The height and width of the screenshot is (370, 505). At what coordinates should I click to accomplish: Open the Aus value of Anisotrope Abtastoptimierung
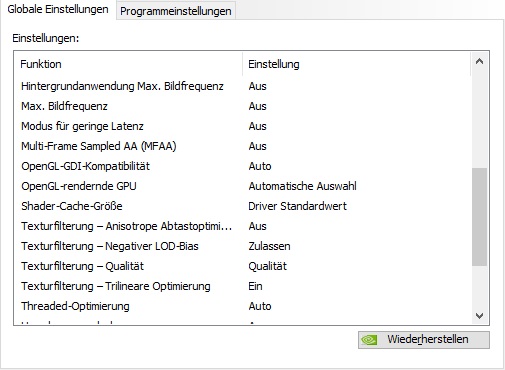coord(257,226)
